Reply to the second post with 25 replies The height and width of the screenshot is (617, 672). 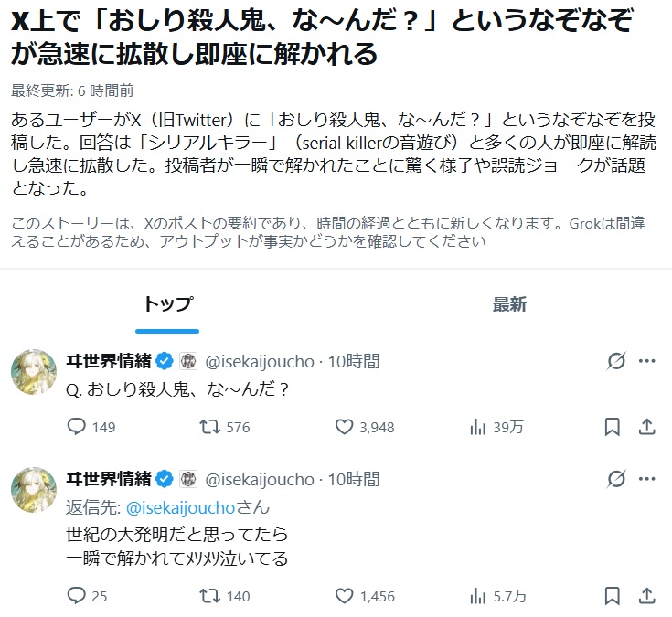[x=78, y=596]
